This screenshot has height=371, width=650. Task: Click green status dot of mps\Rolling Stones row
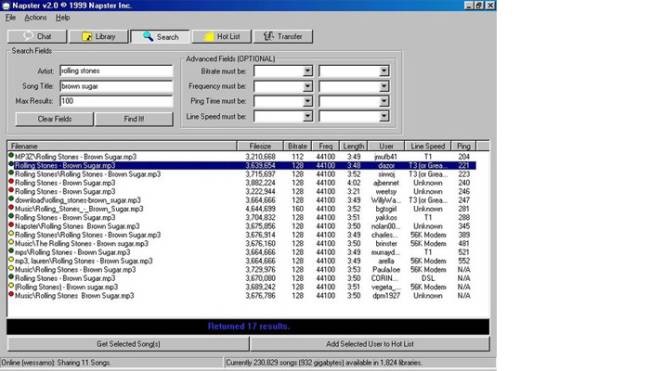click(11, 252)
